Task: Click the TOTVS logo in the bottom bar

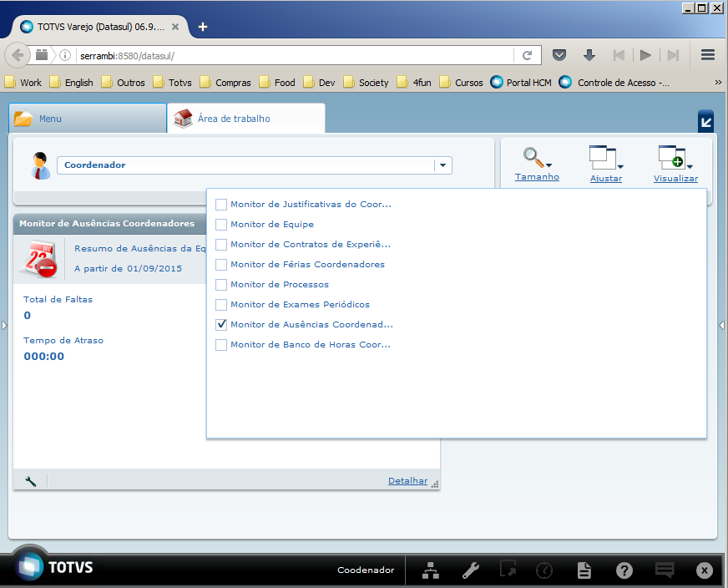Action: (x=55, y=567)
